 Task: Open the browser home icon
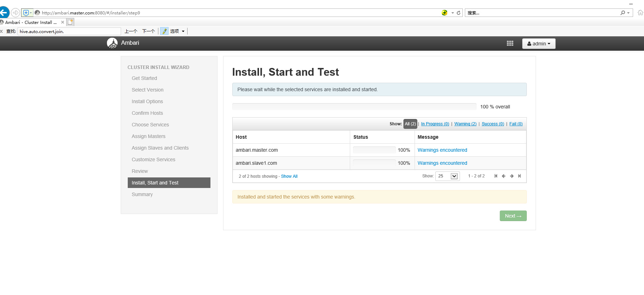pos(640,13)
